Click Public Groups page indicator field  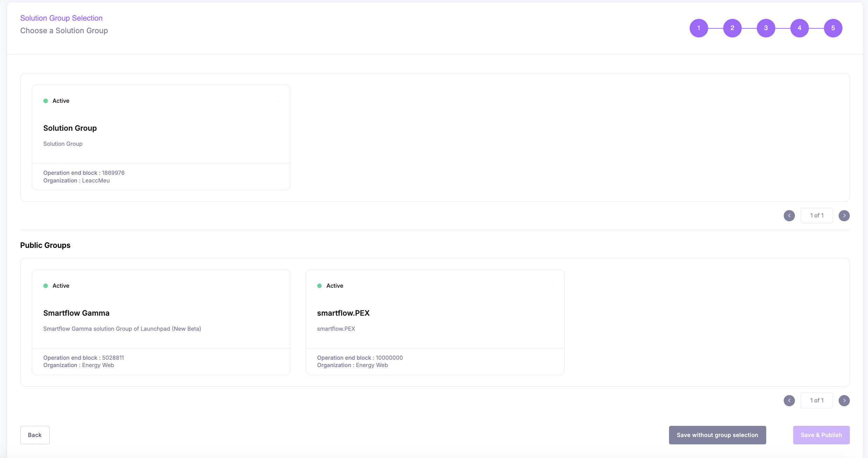click(817, 401)
